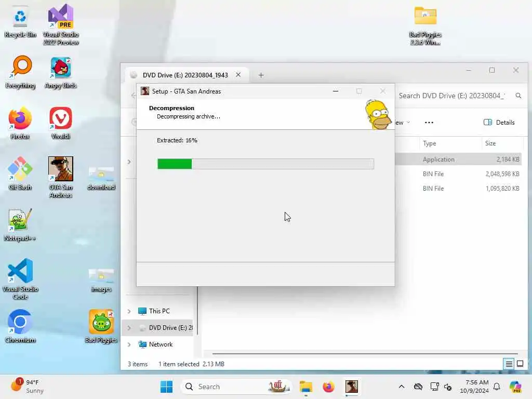Image resolution: width=532 pixels, height=399 pixels.
Task: Sort files by Size column
Action: click(490, 143)
